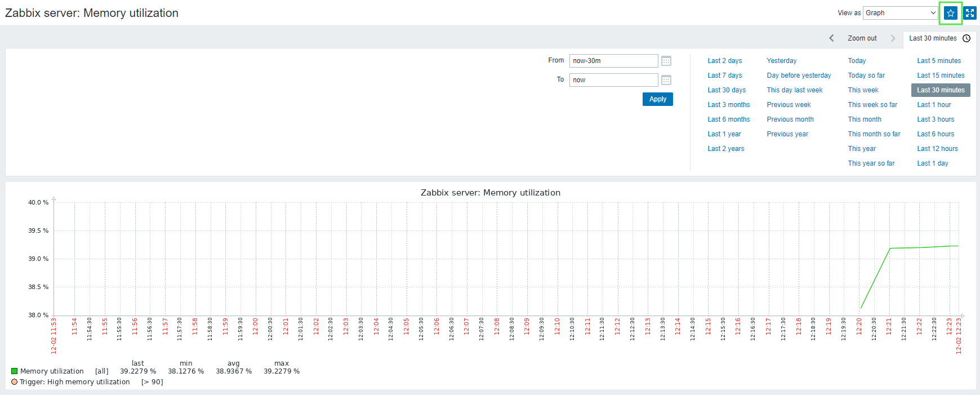The height and width of the screenshot is (395, 980).
Task: Select Previous month range
Action: (790, 119)
